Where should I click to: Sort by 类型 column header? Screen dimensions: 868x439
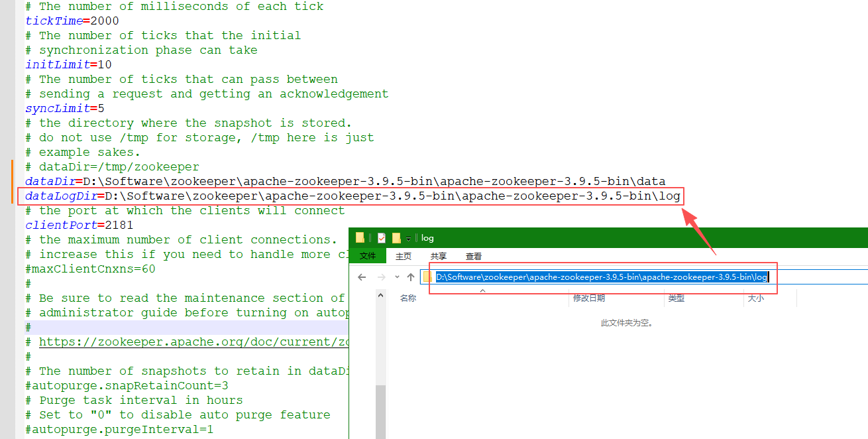tap(676, 298)
